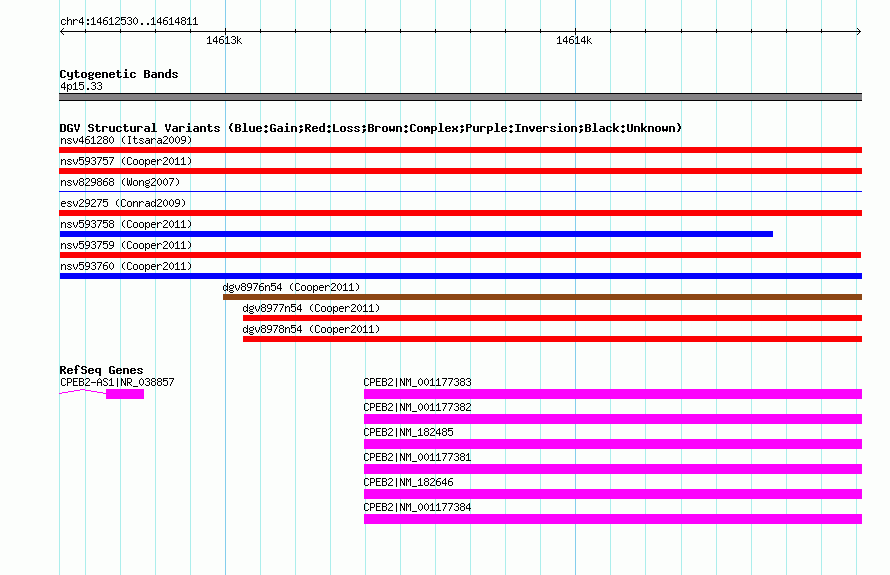890x575 pixels.
Task: Click the magenta bar under CPEB2|NM_001177383
Action: [612, 394]
